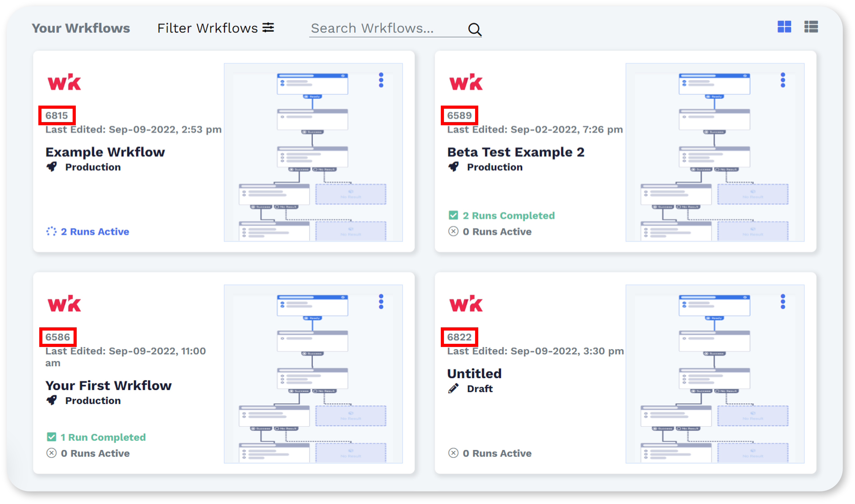Click the 2 Runs Completed link
The image size is (855, 504).
click(x=509, y=216)
